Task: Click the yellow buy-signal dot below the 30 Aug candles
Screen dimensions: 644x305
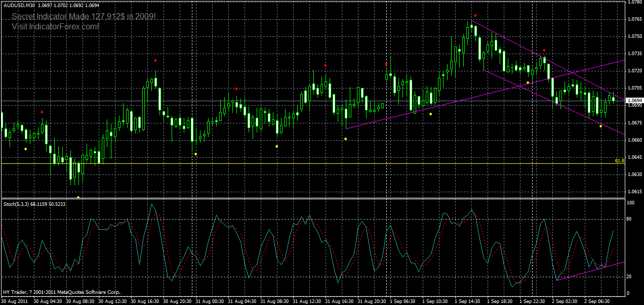Action: (26, 150)
